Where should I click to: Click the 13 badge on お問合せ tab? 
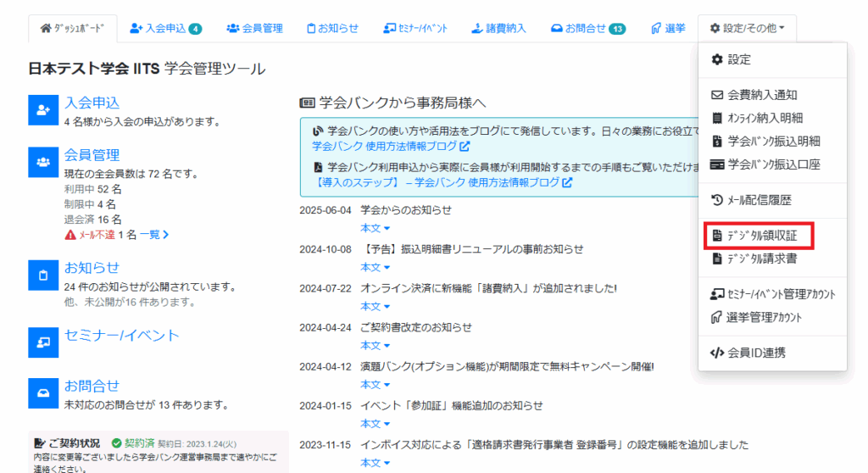[x=617, y=29]
